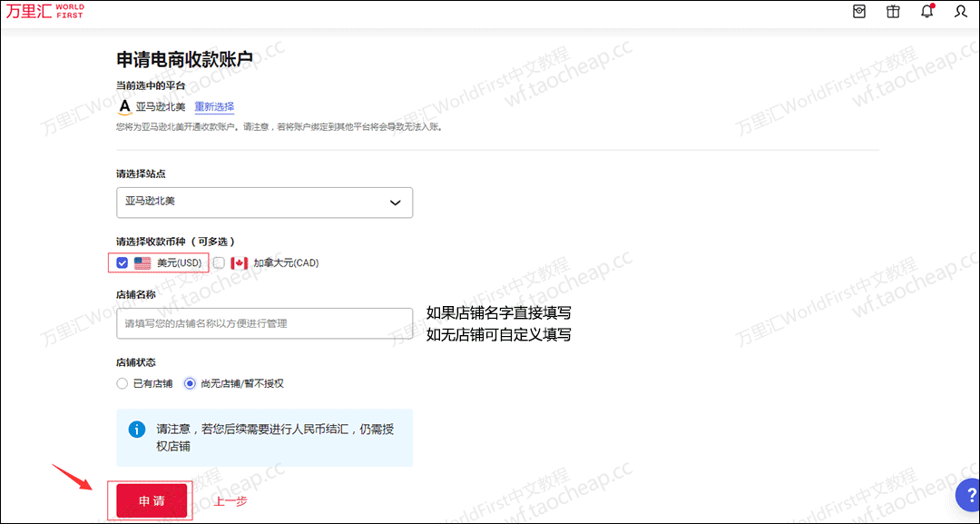The width and height of the screenshot is (980, 524).
Task: Click the Amazon logo icon next to 亚马逊北美
Action: click(x=125, y=107)
